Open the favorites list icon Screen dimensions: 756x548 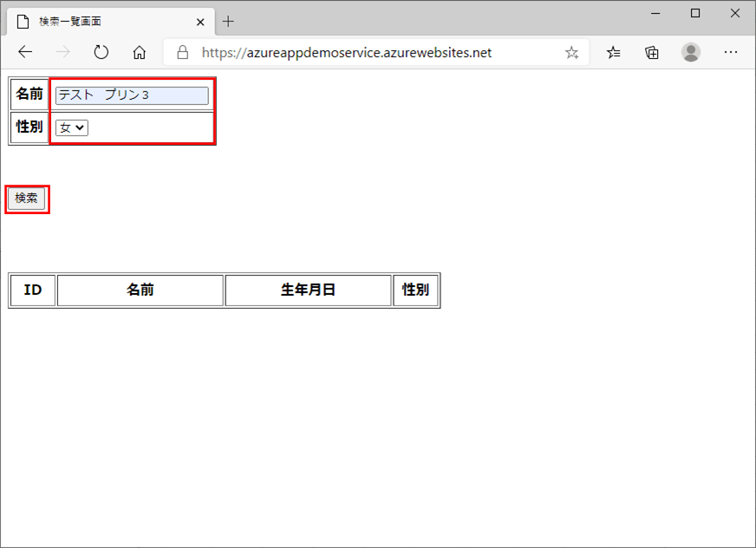point(613,52)
